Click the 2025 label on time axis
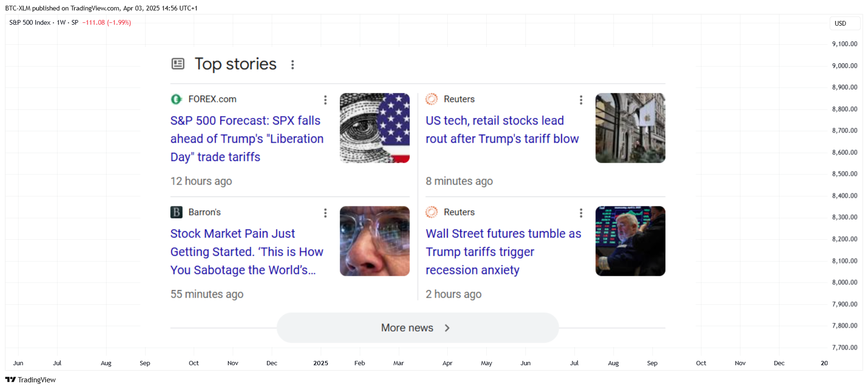 coord(321,363)
